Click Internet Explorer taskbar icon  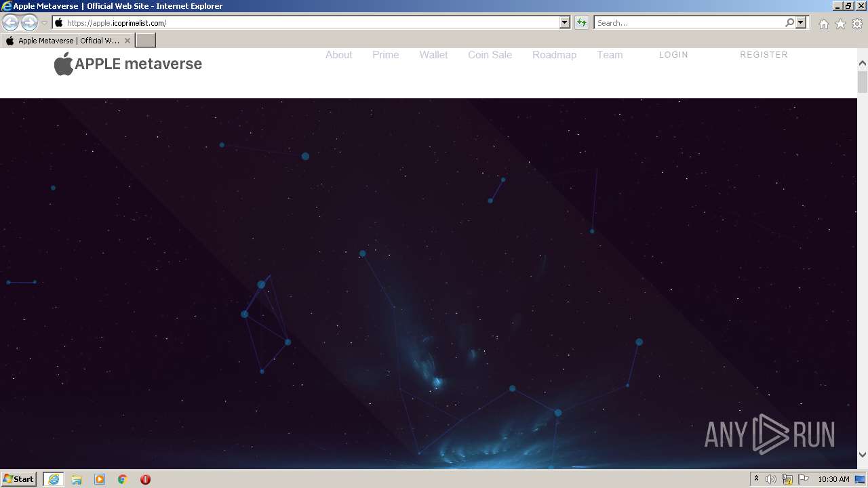[x=54, y=479]
